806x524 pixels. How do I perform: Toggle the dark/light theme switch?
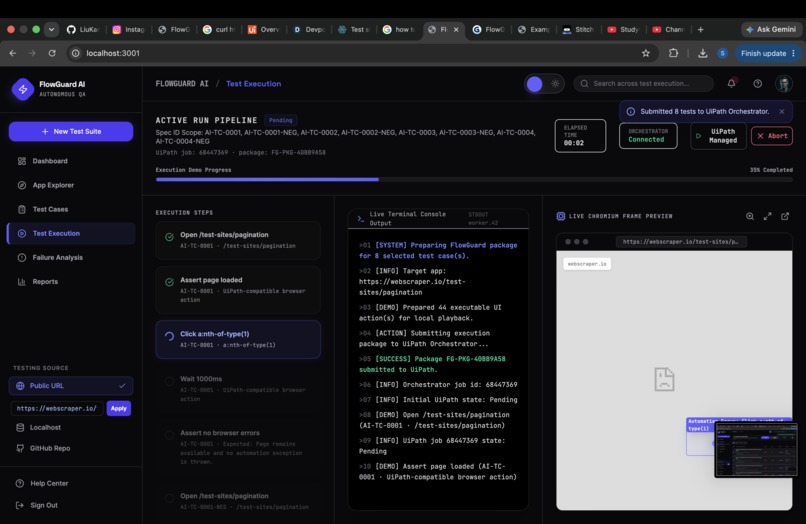[544, 84]
